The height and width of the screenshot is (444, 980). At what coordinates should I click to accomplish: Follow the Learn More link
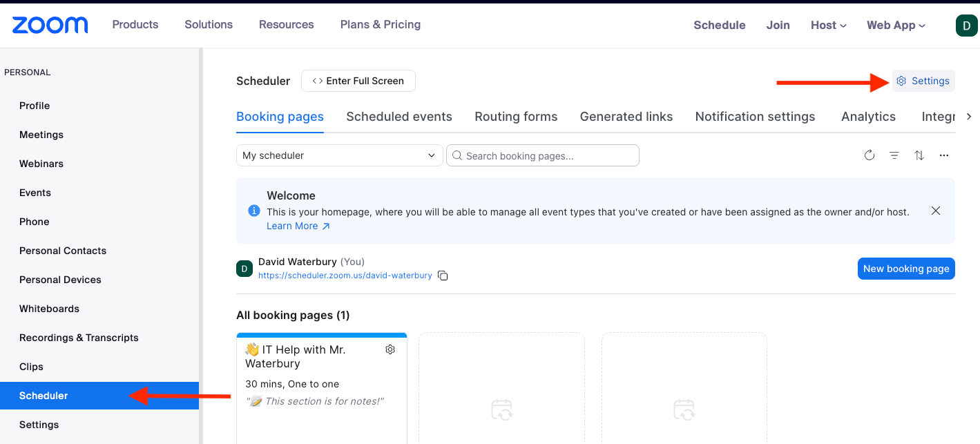coord(298,226)
